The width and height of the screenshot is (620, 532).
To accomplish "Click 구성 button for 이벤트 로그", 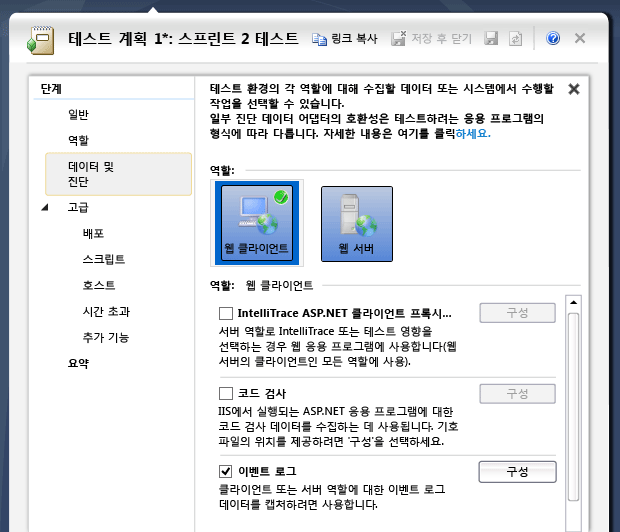I will [x=518, y=471].
